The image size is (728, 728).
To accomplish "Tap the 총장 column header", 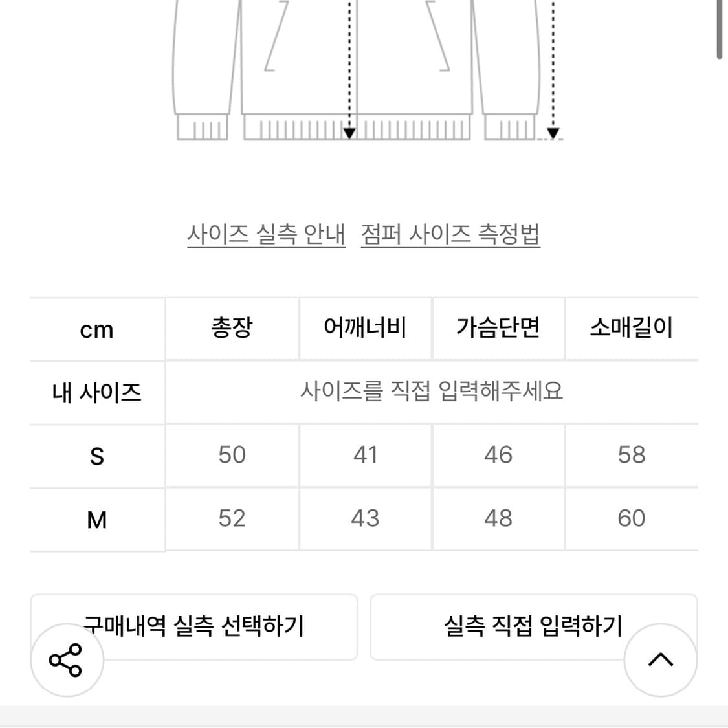I will point(232,328).
